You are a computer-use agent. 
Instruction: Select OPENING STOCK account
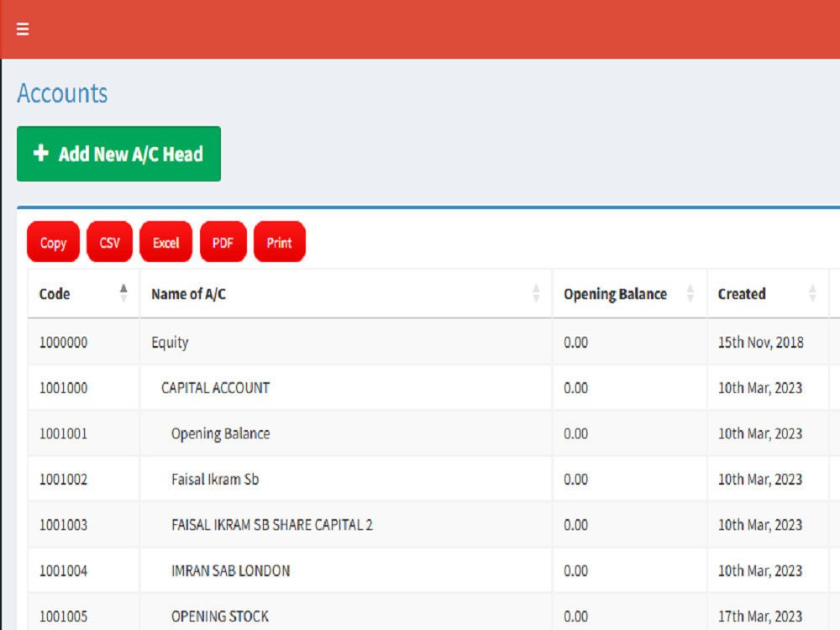tap(219, 616)
